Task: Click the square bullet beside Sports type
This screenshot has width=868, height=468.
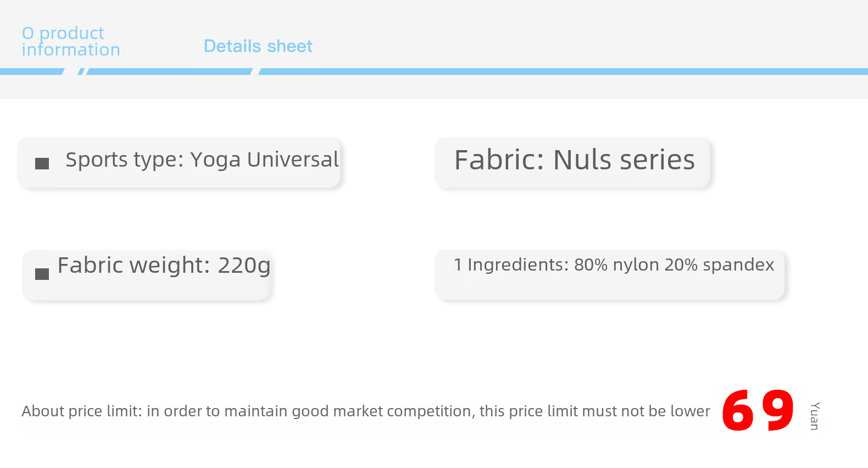Action: tap(42, 163)
